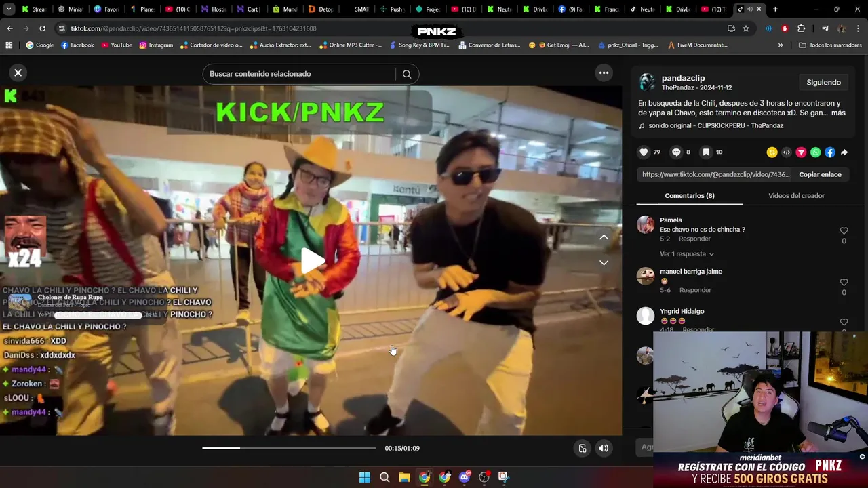Like Pamela's comment heart
868x488 pixels.
844,231
